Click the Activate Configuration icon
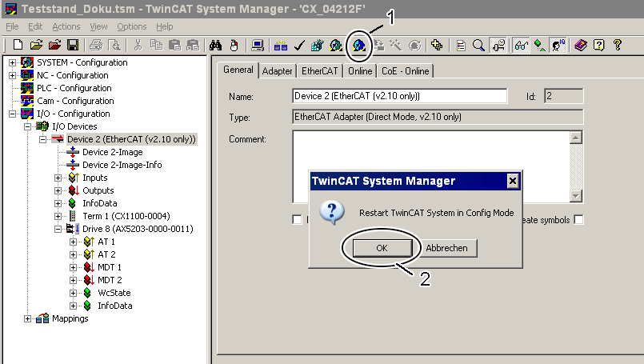The image size is (644, 364). pos(318,45)
